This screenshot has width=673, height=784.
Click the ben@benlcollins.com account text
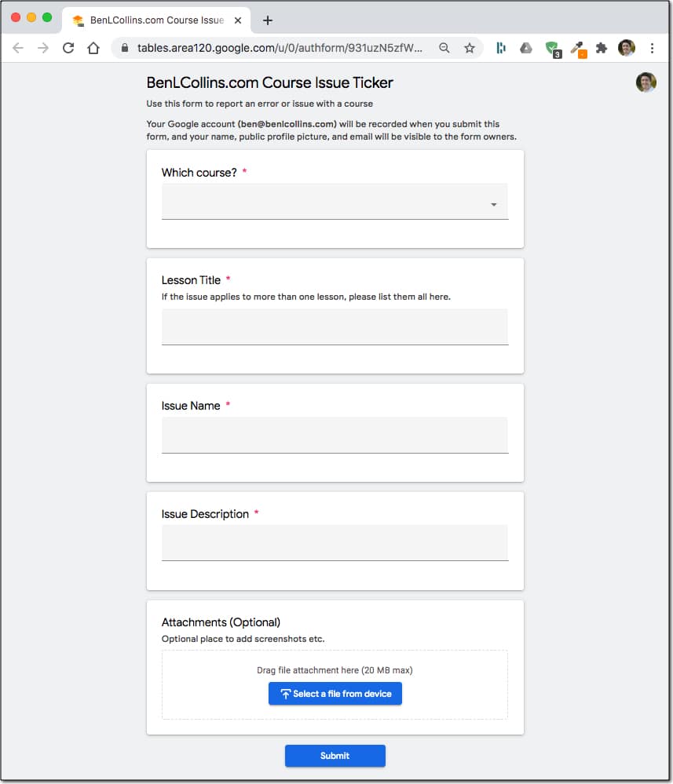(x=287, y=124)
